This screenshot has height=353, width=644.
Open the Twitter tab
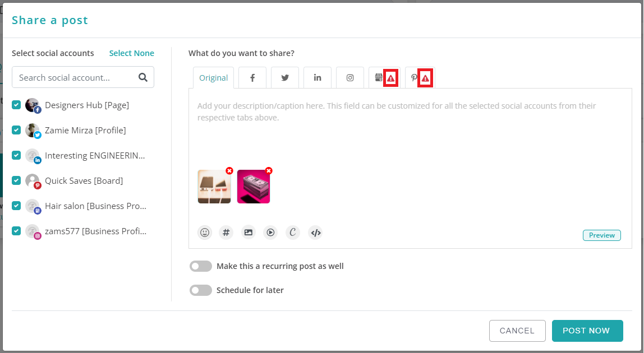285,77
